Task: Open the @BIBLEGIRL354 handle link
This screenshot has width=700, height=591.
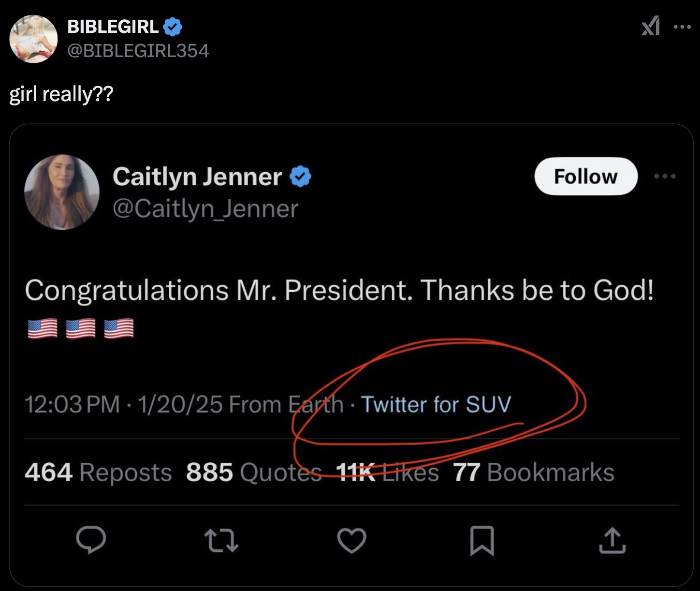Action: coord(138,50)
